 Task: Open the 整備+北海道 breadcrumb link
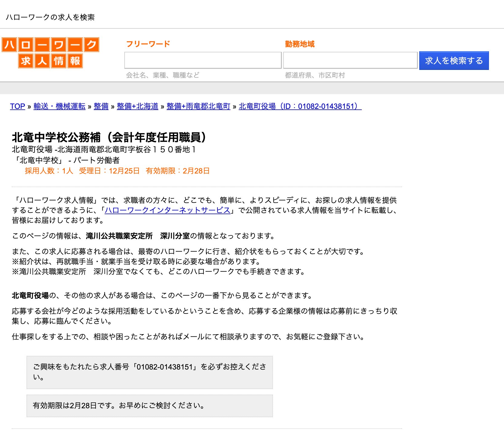pyautogui.click(x=137, y=106)
